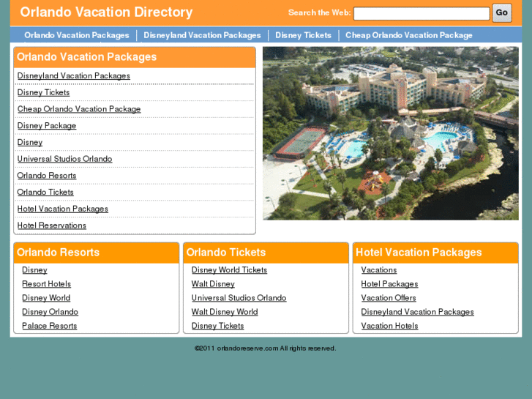The image size is (532, 399).
Task: Open the Hotel Reservations link
Action: point(52,225)
